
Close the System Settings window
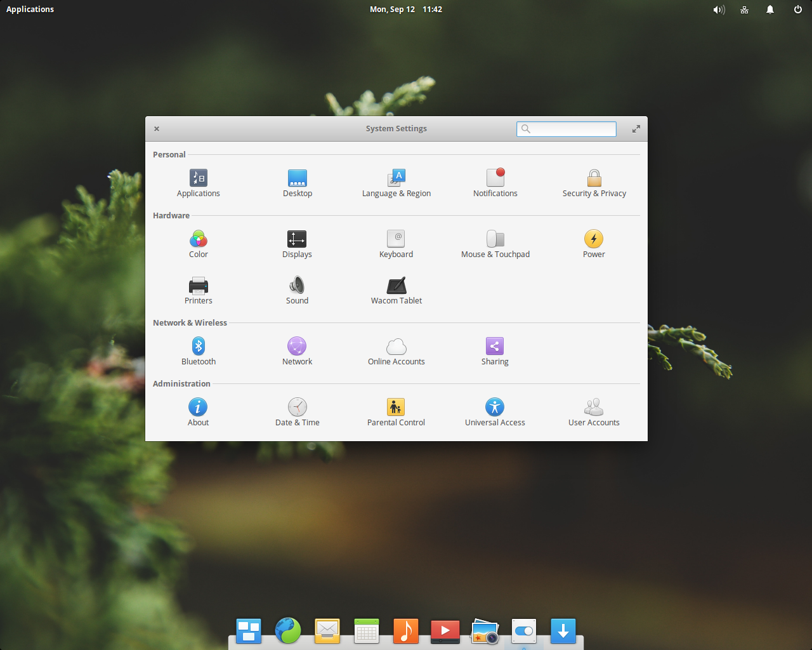[157, 129]
